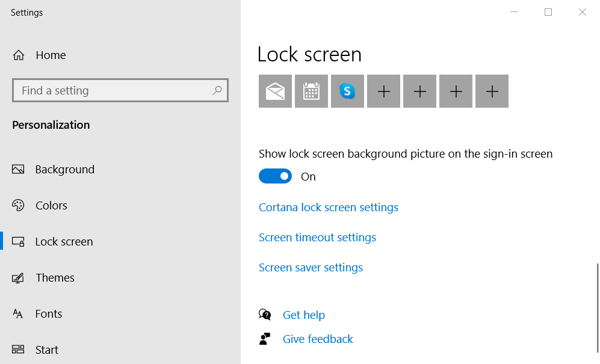The height and width of the screenshot is (364, 600).
Task: Click the first plus app slot
Action: coord(383,91)
